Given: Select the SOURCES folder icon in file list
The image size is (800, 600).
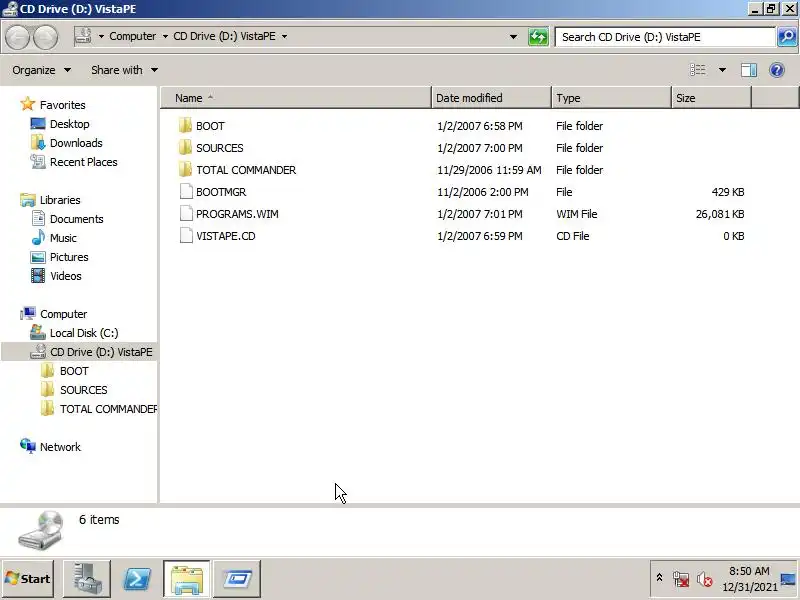Looking at the screenshot, I should click(186, 147).
